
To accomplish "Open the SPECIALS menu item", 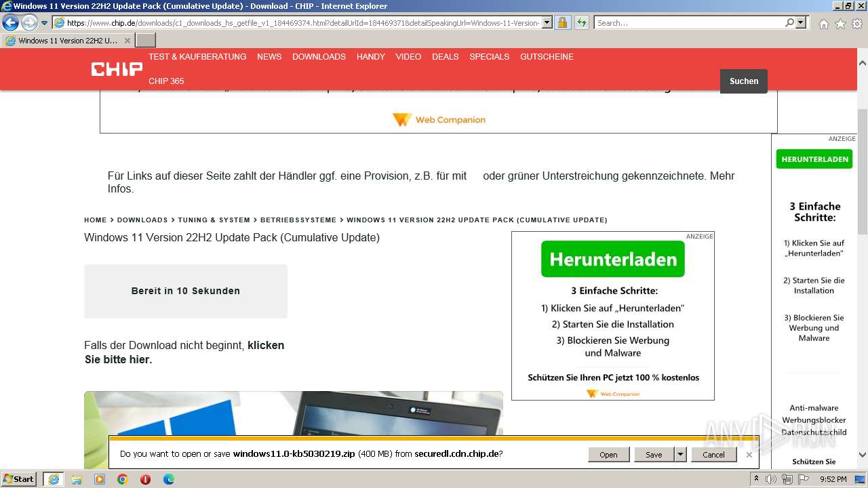I will (x=490, y=57).
